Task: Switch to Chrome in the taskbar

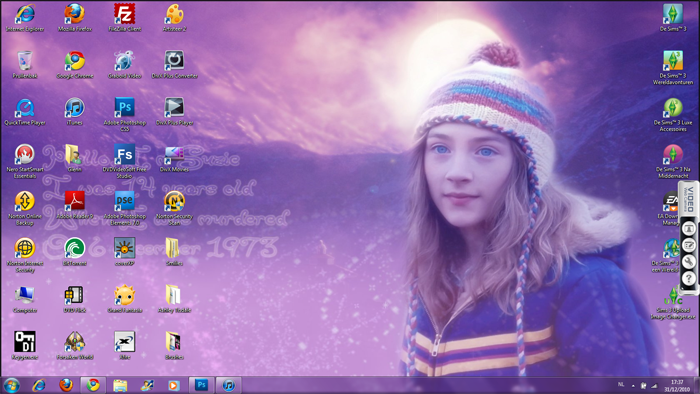Action: (93, 385)
